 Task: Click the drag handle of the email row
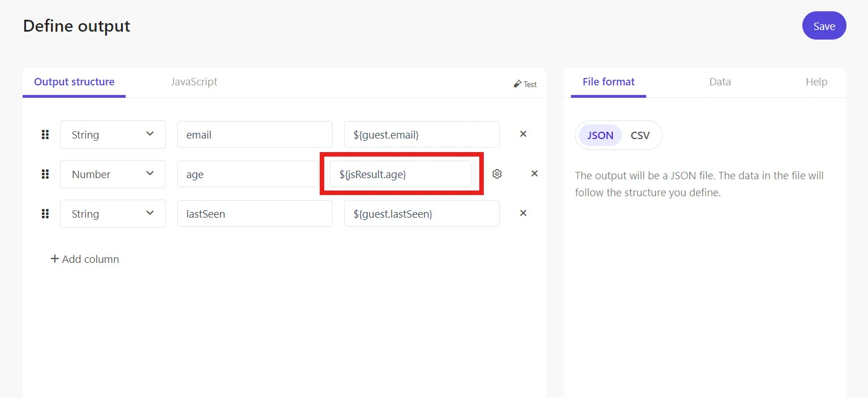pyautogui.click(x=45, y=135)
